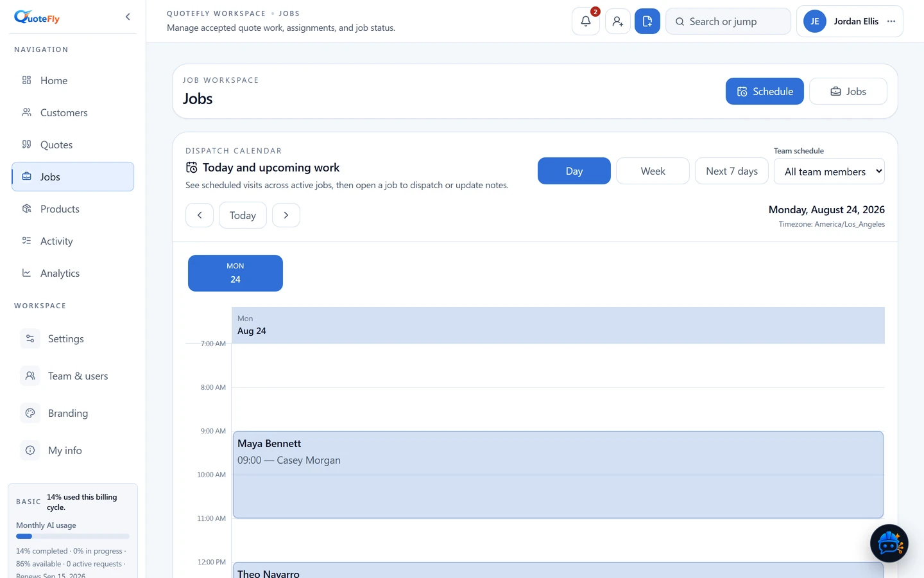Click the Analytics chart icon
924x578 pixels.
point(26,273)
